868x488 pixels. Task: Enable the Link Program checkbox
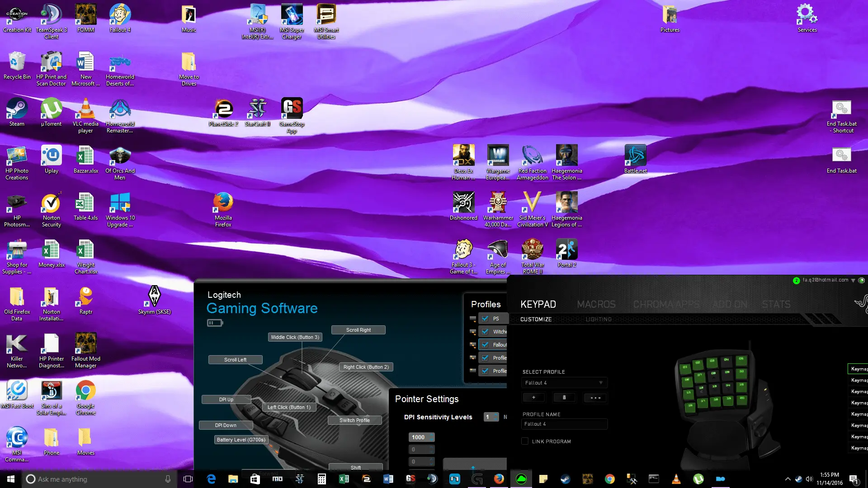pyautogui.click(x=525, y=441)
